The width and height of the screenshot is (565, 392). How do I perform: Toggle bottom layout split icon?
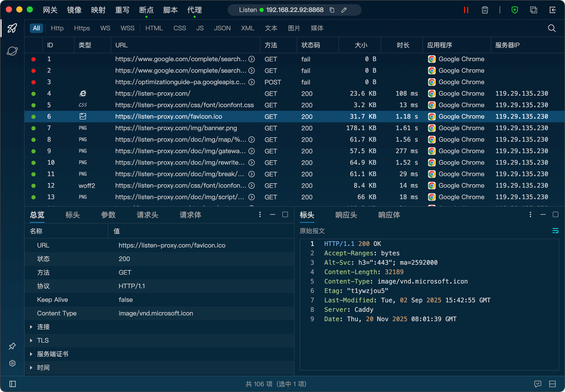552,384
